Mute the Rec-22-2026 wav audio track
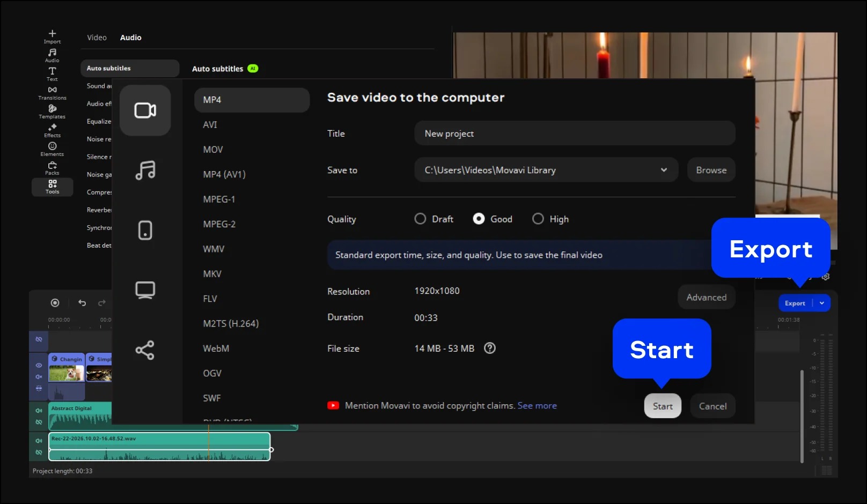The width and height of the screenshot is (867, 504). tap(39, 441)
